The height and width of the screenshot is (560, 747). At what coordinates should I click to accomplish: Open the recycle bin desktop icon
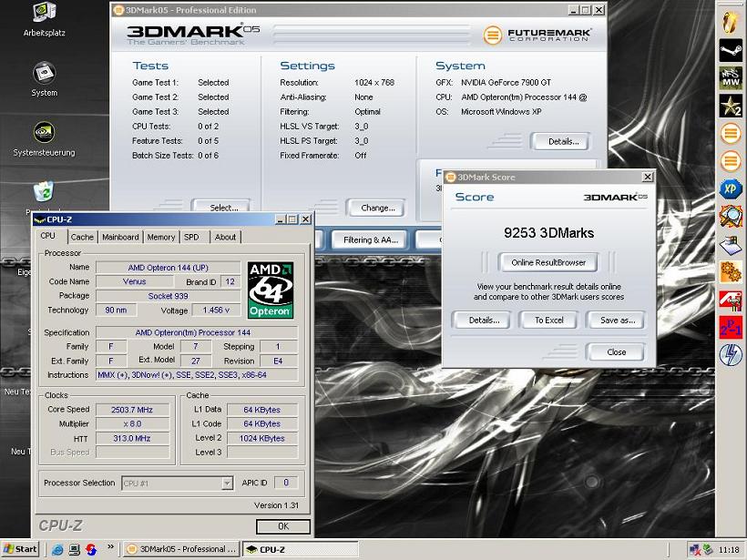[45, 192]
